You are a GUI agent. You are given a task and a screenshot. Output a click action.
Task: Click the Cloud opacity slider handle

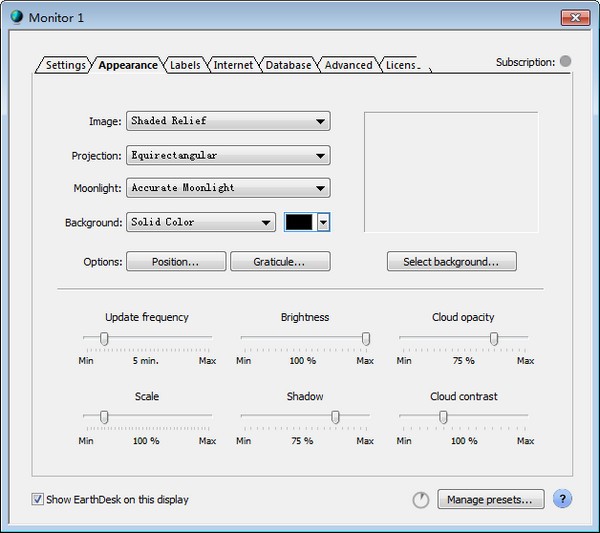(x=494, y=339)
